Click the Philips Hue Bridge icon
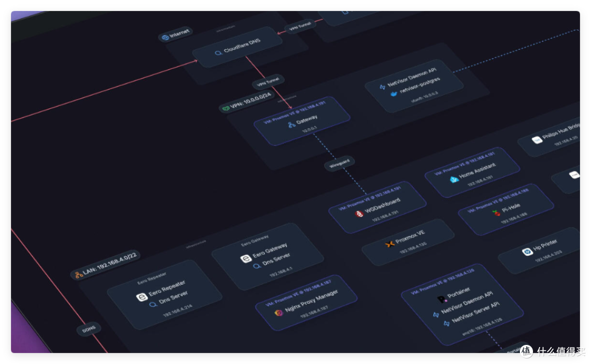This screenshot has height=364, width=591. [537, 140]
